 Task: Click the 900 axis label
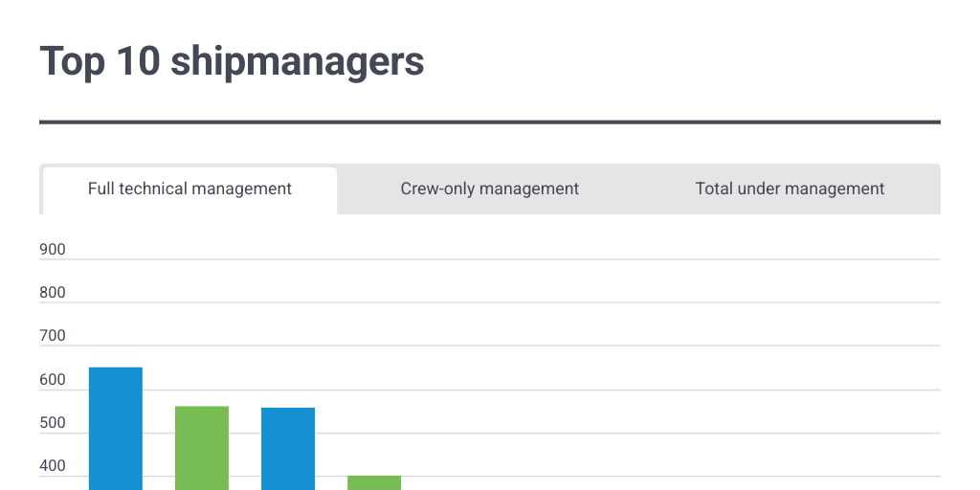(53, 250)
